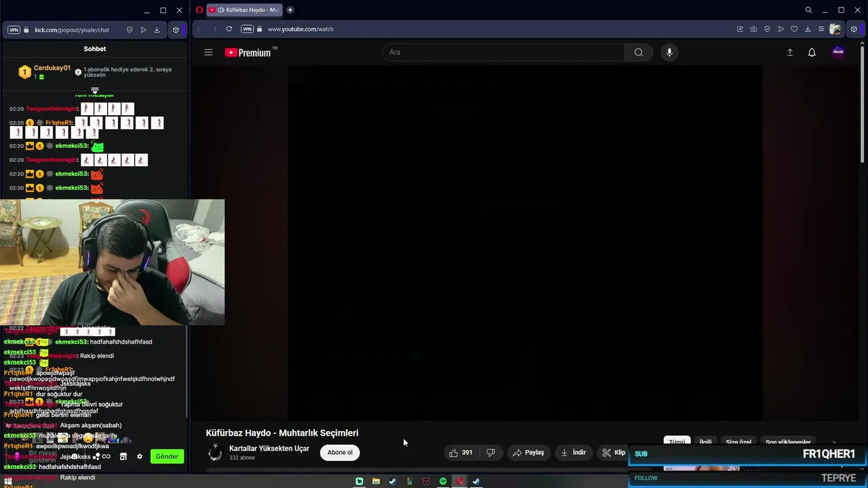Open downloads icon in the Kick chat window
The height and width of the screenshot is (488, 868).
pyautogui.click(x=157, y=30)
